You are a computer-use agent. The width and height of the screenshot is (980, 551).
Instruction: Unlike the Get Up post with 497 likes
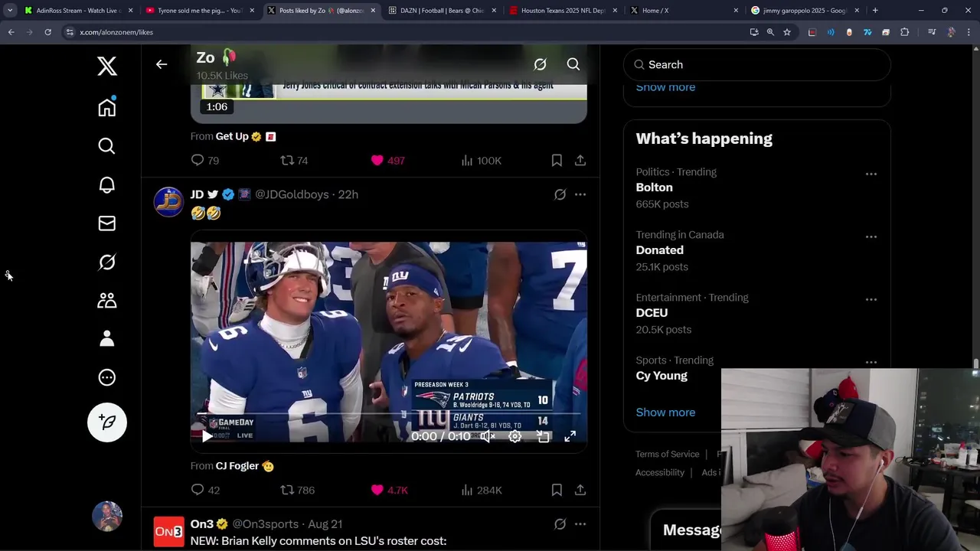coord(387,160)
